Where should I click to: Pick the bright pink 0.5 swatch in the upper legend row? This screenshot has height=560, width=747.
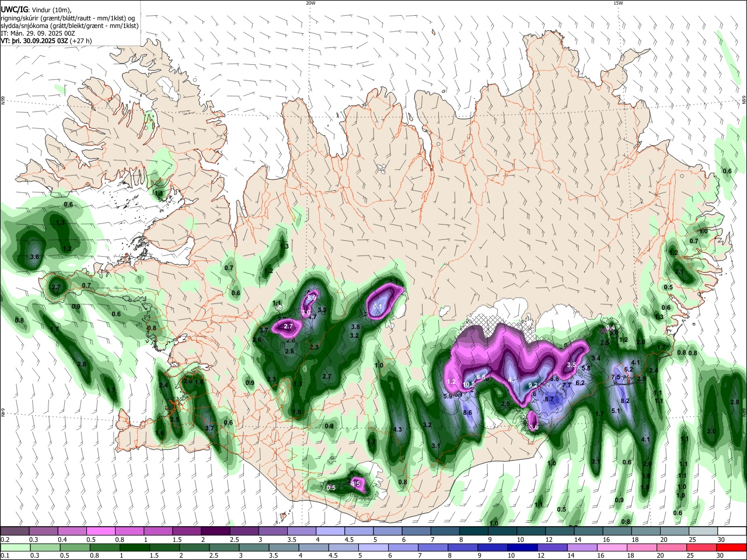[x=100, y=531]
